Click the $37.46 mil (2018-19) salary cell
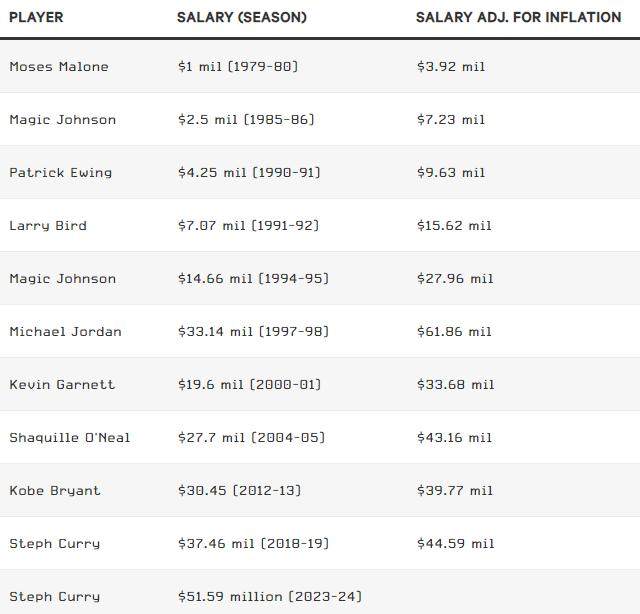 click(x=252, y=544)
